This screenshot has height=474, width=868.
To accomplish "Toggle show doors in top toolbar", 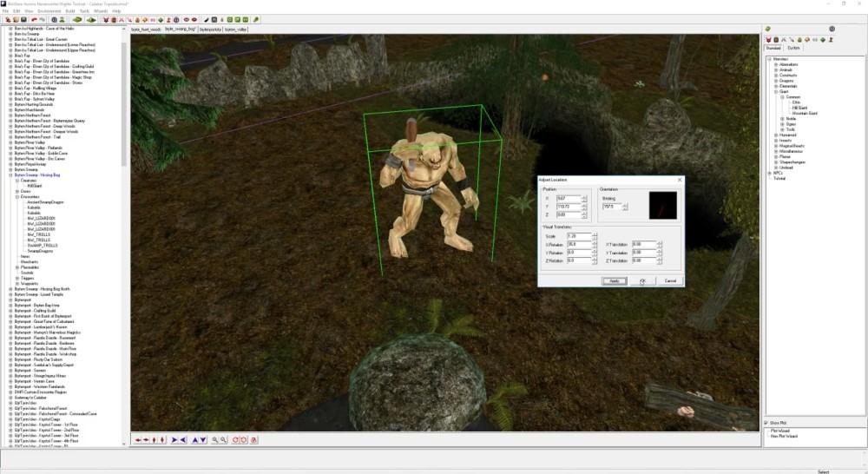I will (114, 20).
